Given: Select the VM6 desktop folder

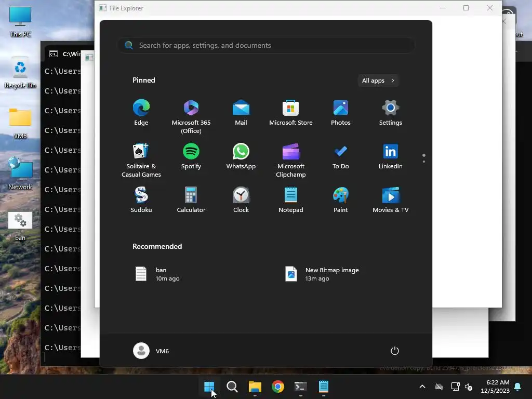Looking at the screenshot, I should click(x=20, y=124).
